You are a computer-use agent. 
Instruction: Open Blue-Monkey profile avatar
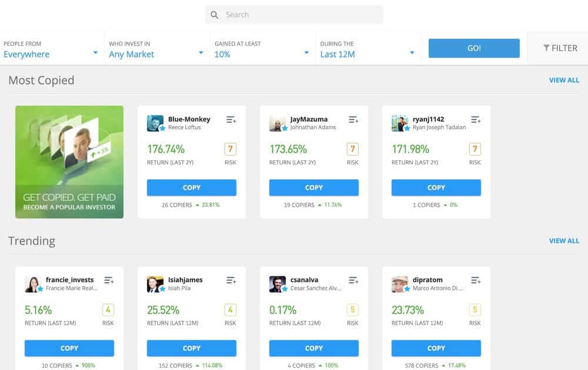(155, 123)
